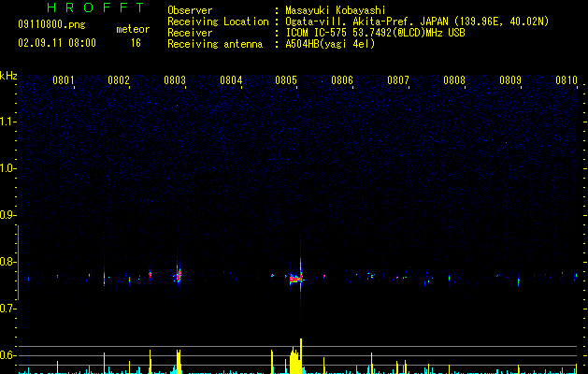
Task: Click the meteor count 16
Action: click(136, 43)
